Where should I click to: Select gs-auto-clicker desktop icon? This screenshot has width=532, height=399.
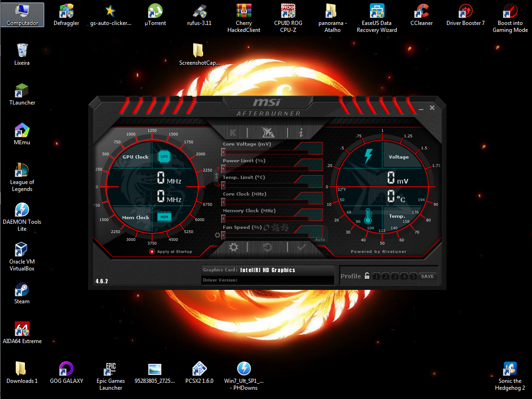click(110, 15)
